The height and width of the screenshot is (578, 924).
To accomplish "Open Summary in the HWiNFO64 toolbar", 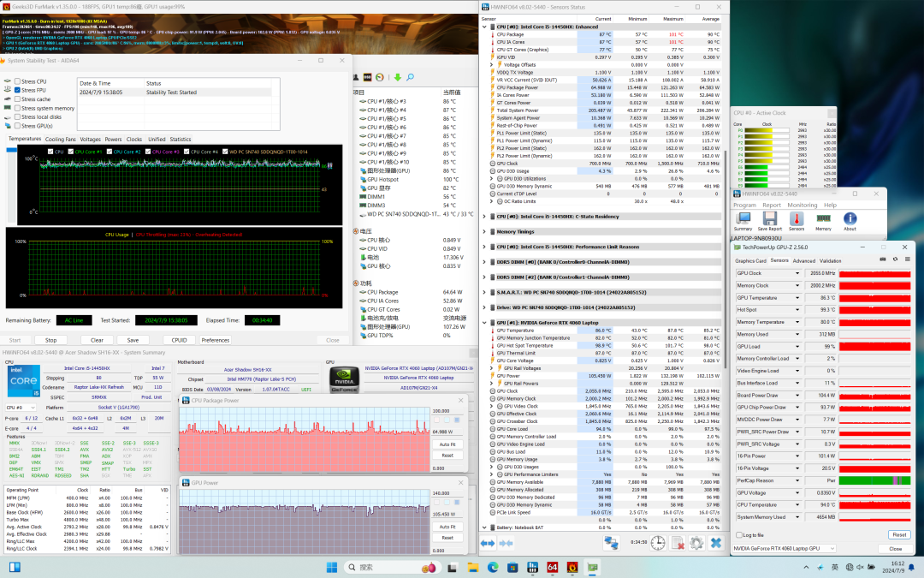I will point(743,220).
